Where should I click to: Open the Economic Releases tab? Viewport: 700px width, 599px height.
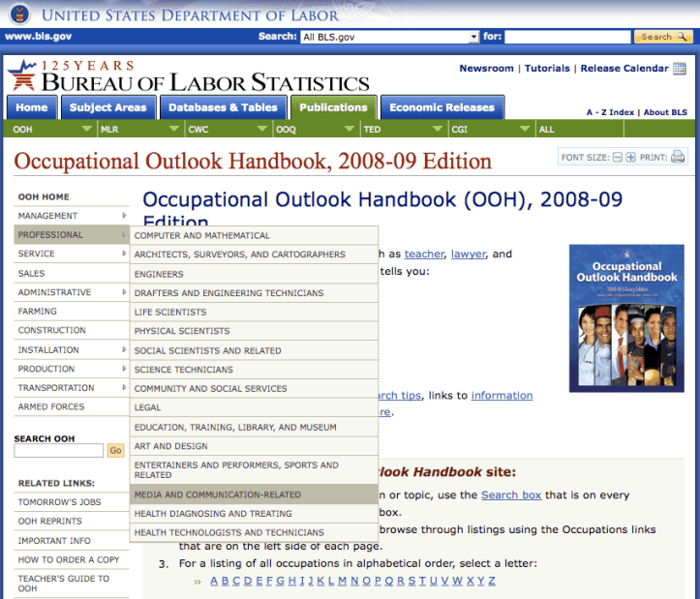coord(441,107)
